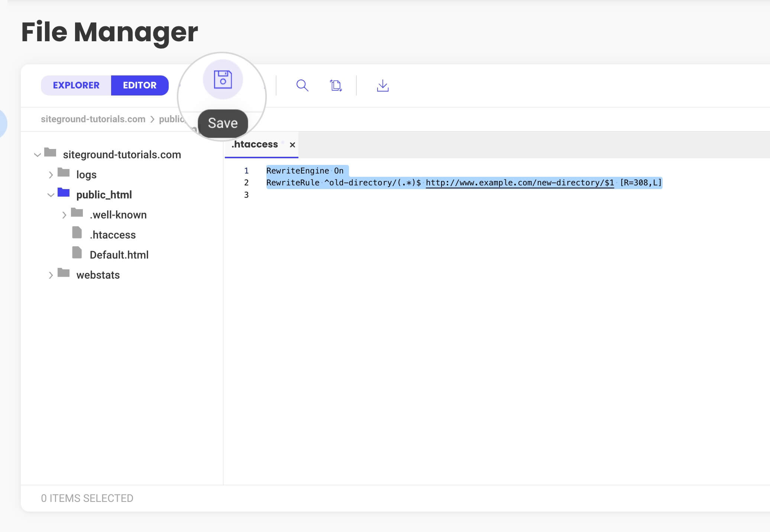This screenshot has height=532, width=770.
Task: Collapse the siteground-tutorials.com root folder
Action: click(x=37, y=155)
